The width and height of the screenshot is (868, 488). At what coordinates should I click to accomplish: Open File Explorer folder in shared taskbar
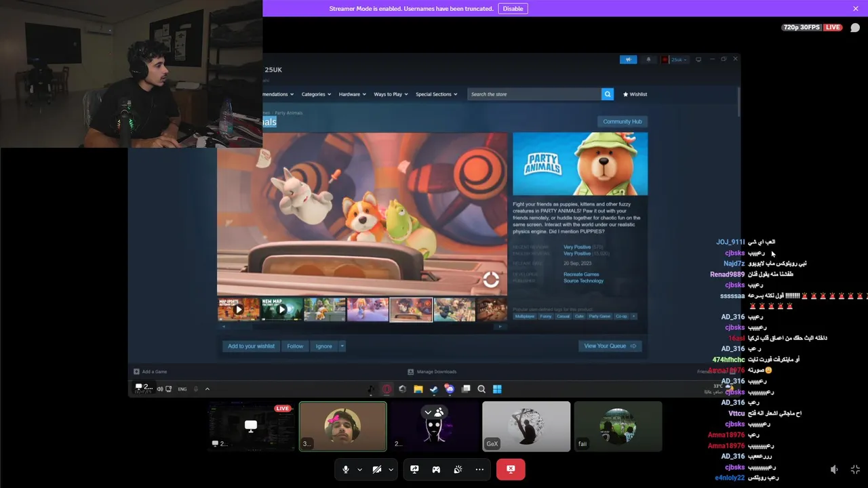coord(418,389)
